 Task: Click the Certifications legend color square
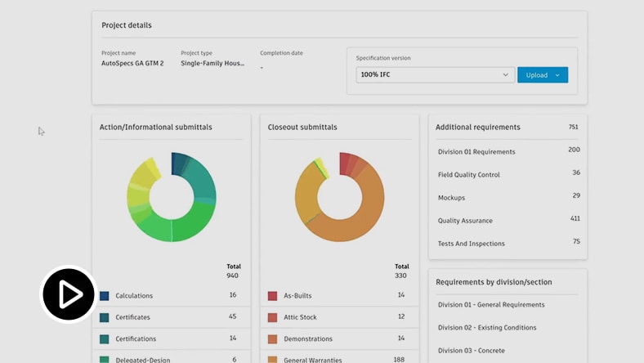pos(104,338)
